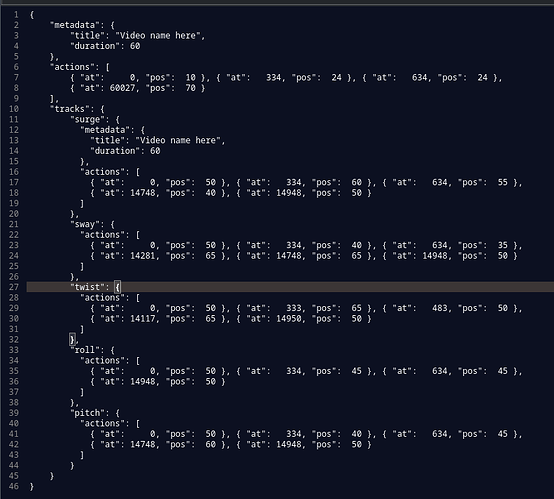The image size is (554, 499).
Task: Click line number 27 in the gutter
Action: point(14,287)
